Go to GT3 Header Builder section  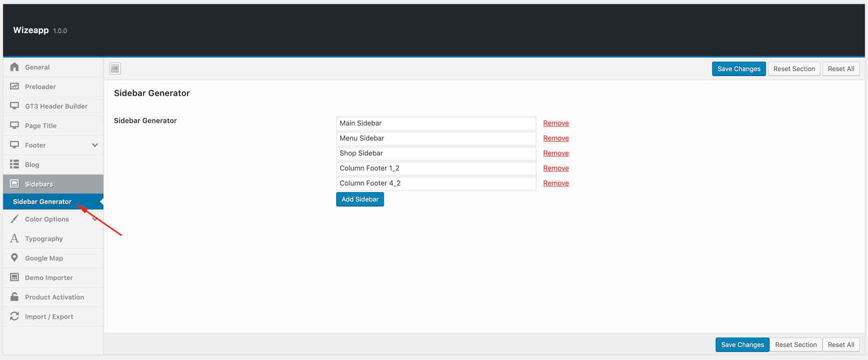(x=53, y=106)
